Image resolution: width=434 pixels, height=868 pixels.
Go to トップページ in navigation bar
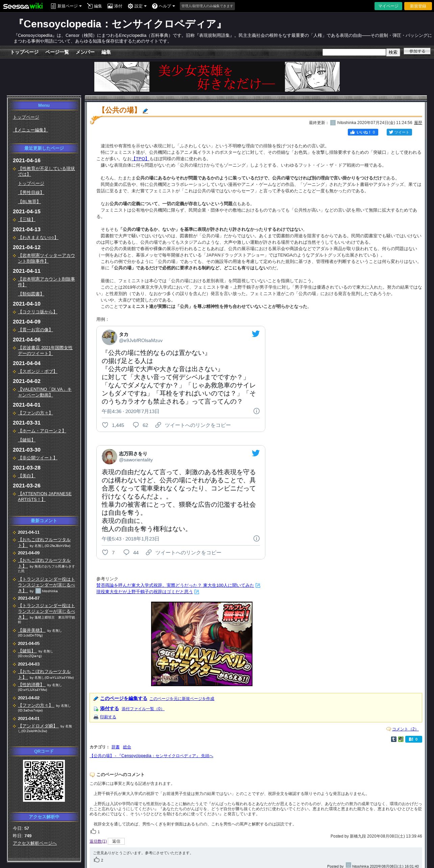[x=24, y=52]
